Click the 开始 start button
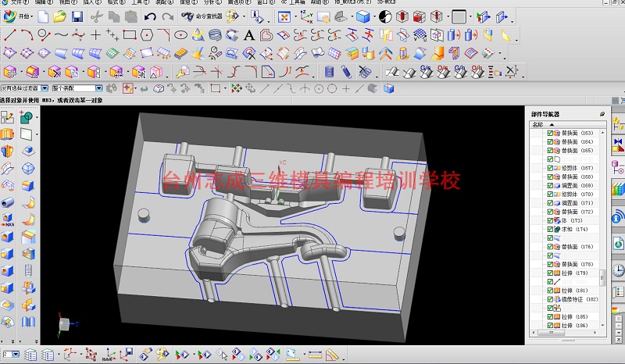This screenshot has width=625, height=364. tap(16, 16)
